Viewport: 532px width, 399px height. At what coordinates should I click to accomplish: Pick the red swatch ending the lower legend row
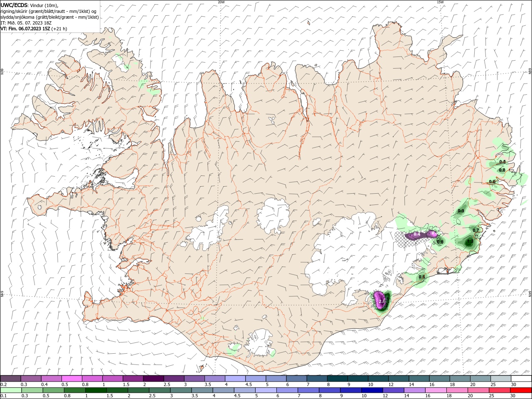pos(521,390)
